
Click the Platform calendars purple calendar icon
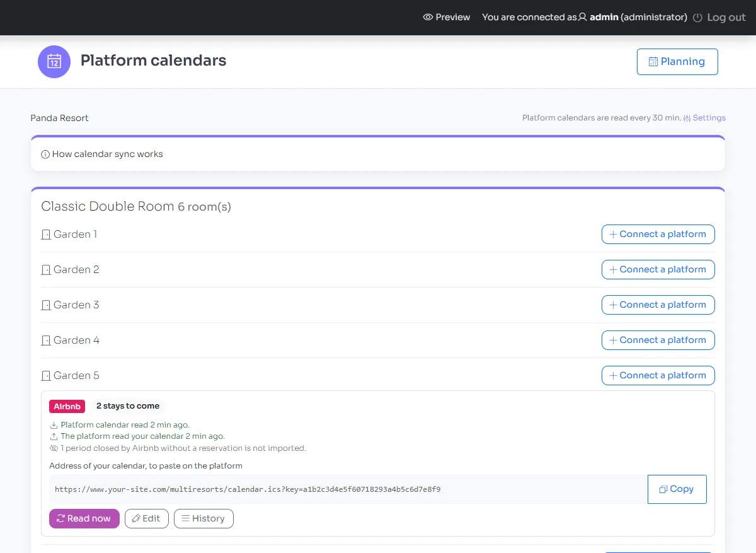(x=54, y=61)
